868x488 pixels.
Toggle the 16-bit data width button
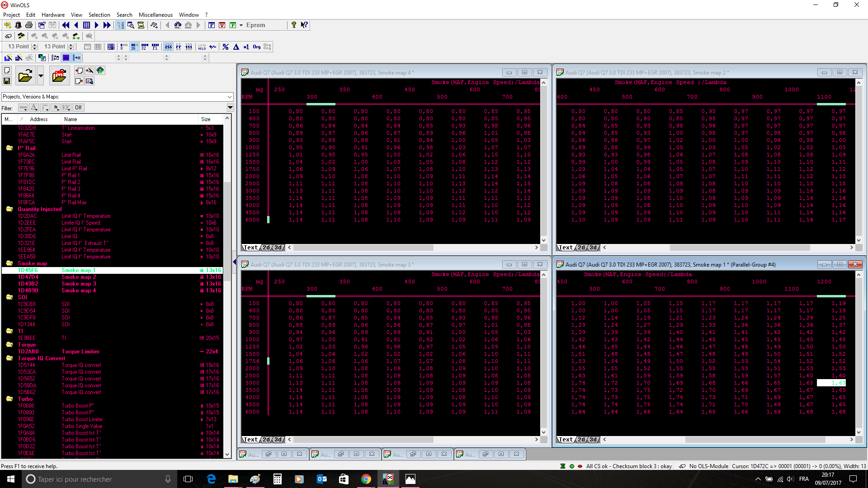point(134,47)
